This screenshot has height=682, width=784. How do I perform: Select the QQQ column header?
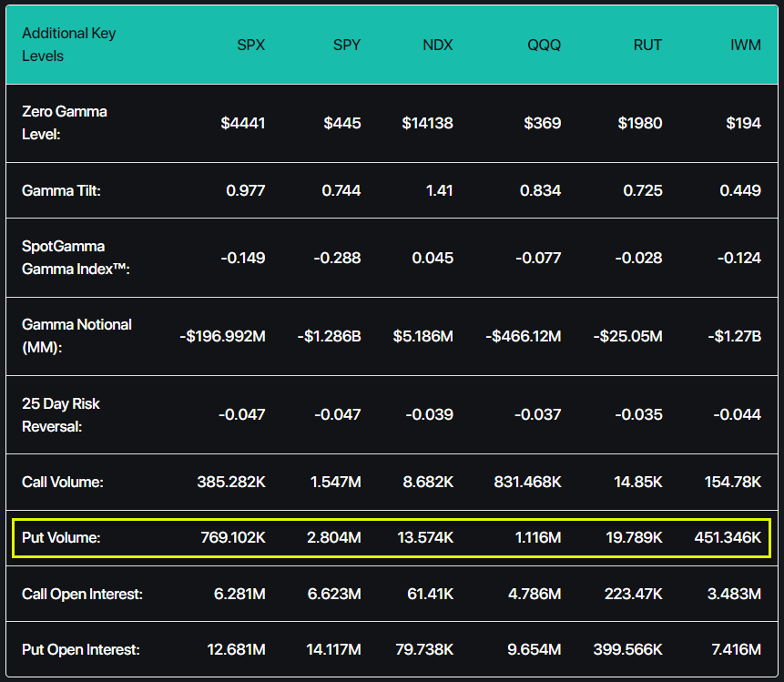click(544, 45)
